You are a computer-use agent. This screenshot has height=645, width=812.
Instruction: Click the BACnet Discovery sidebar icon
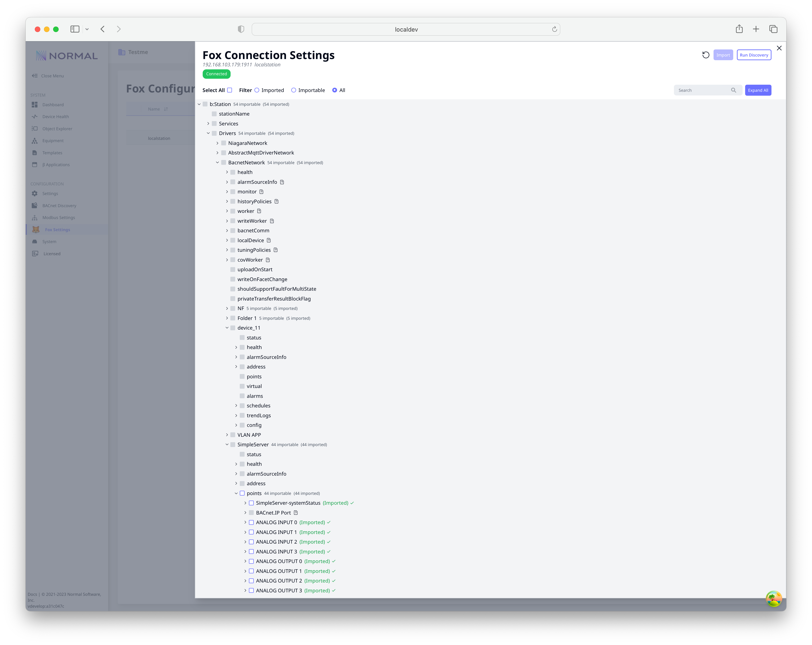click(35, 206)
